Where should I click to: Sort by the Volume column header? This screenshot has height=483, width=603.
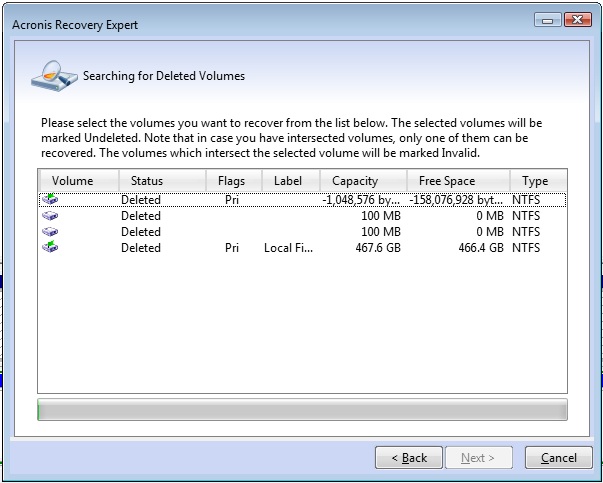[78, 181]
